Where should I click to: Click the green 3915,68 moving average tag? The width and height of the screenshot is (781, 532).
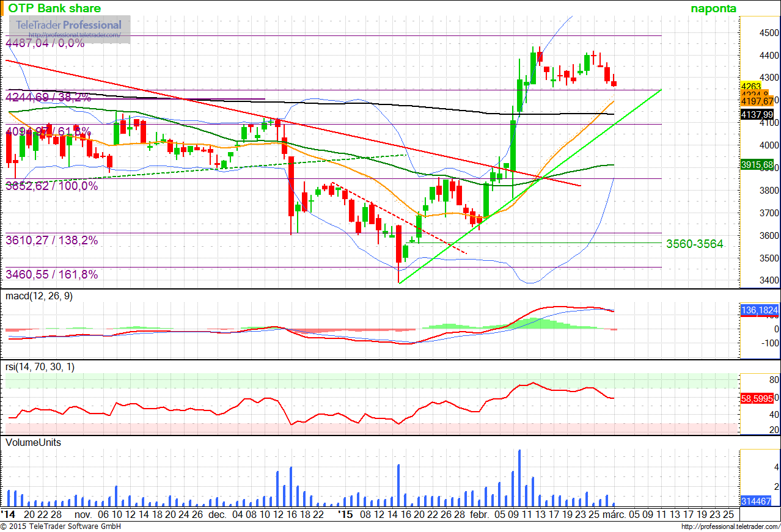click(758, 165)
